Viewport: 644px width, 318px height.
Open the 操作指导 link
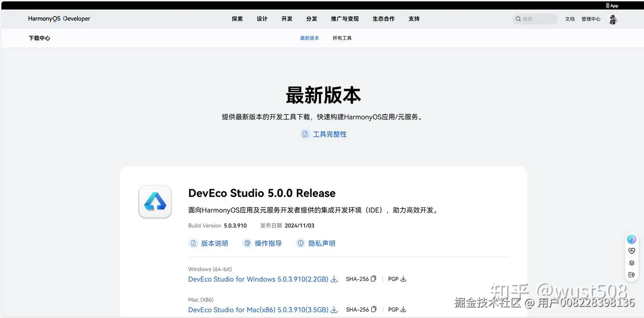pyautogui.click(x=268, y=243)
